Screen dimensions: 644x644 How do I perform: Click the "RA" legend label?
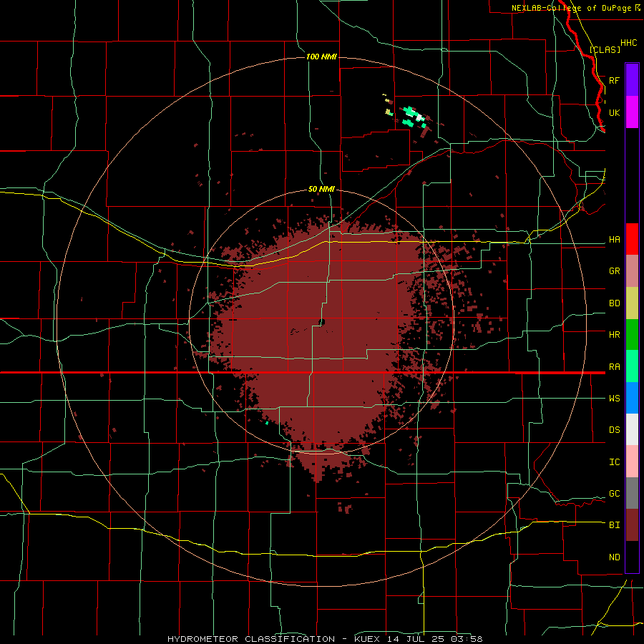click(x=614, y=366)
